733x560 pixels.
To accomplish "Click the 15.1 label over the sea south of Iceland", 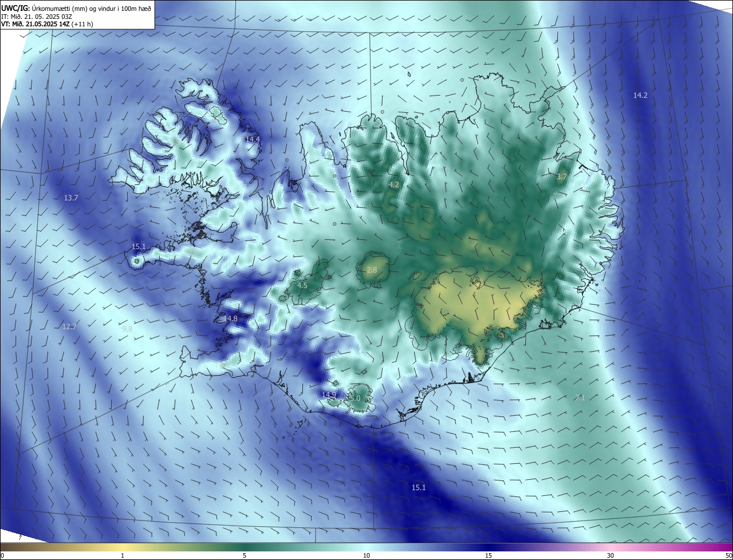I will coord(419,487).
